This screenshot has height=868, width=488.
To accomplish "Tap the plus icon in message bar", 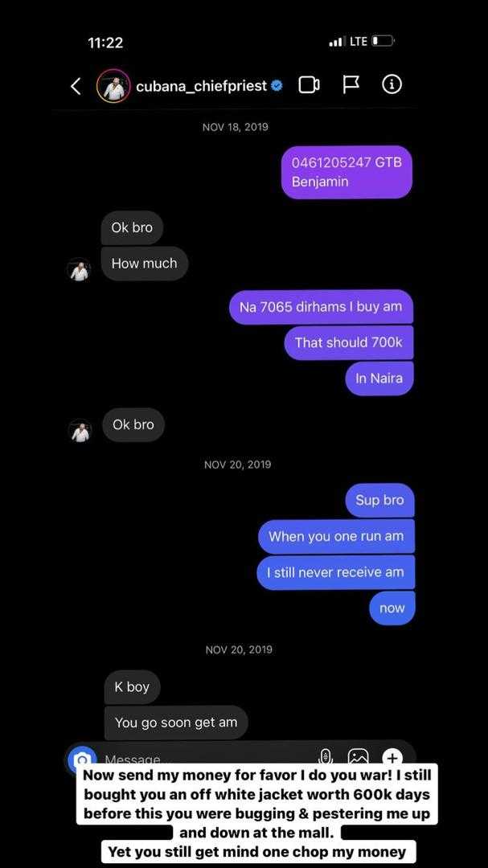I will point(392,757).
